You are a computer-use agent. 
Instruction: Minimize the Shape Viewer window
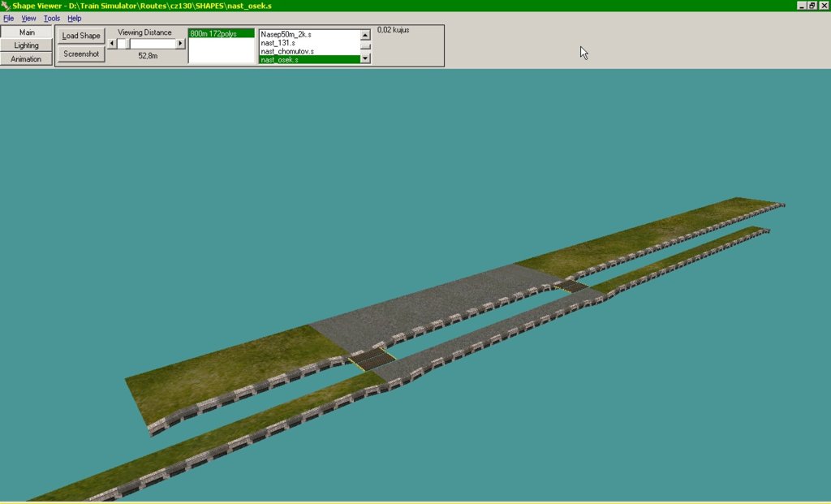pos(802,6)
